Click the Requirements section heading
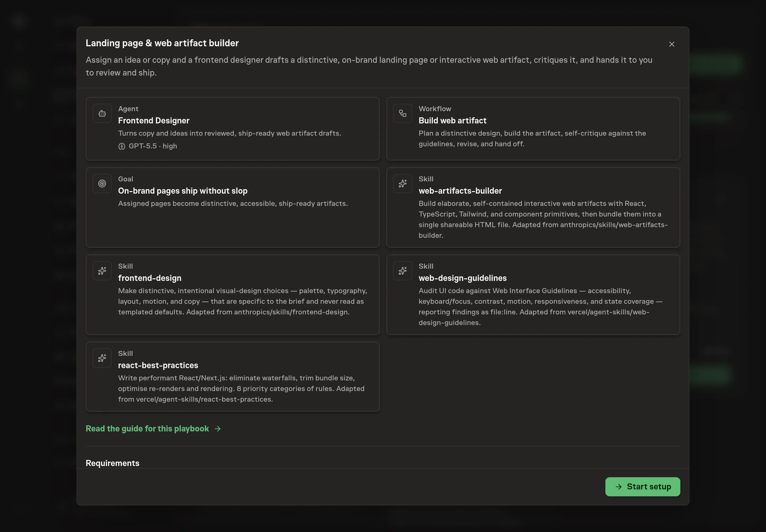The image size is (766, 532). [112, 463]
